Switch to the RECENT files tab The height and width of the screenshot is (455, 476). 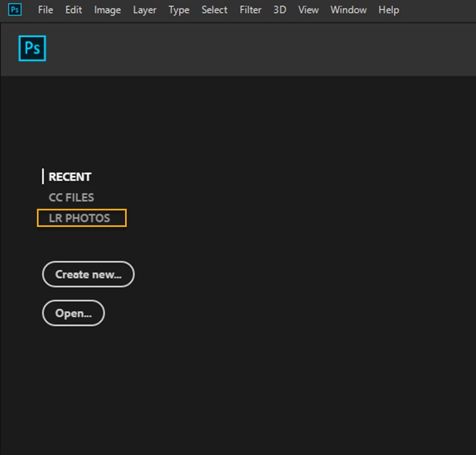pos(70,177)
